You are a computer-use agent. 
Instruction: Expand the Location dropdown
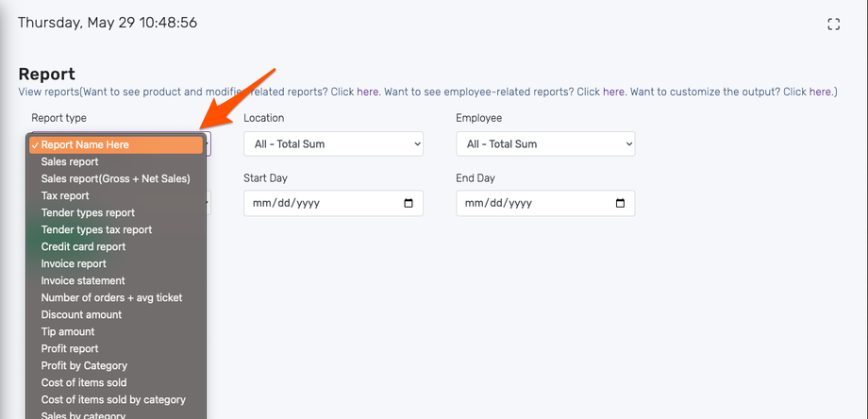[x=333, y=144]
